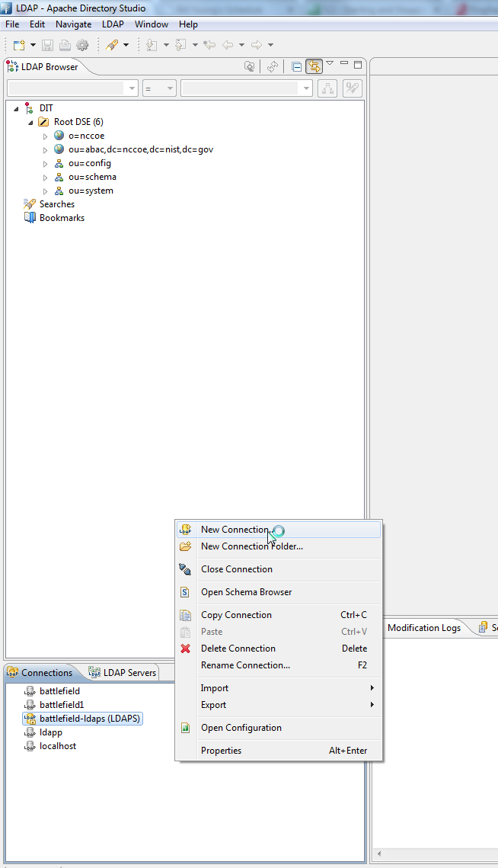Image resolution: width=498 pixels, height=868 pixels.
Task: Choose Copy Connection from context menu
Action: (x=279, y=615)
